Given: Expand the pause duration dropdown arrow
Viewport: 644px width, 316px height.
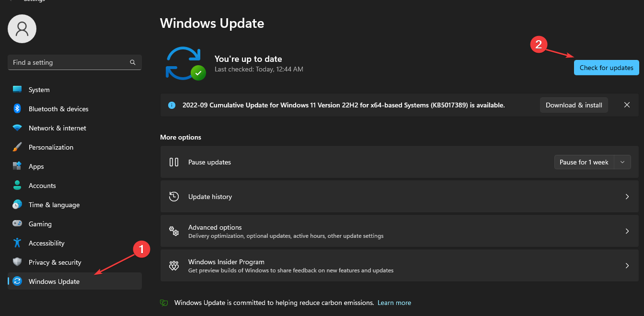Looking at the screenshot, I should tap(622, 162).
